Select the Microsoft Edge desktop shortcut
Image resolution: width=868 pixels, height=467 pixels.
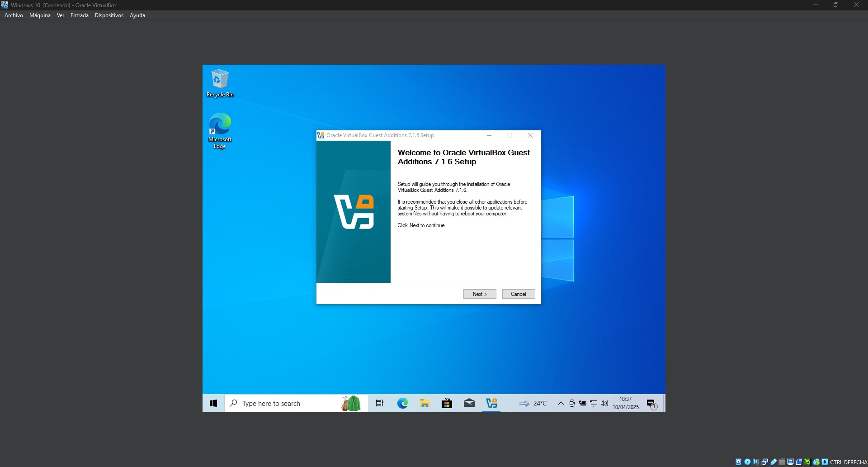pyautogui.click(x=220, y=131)
